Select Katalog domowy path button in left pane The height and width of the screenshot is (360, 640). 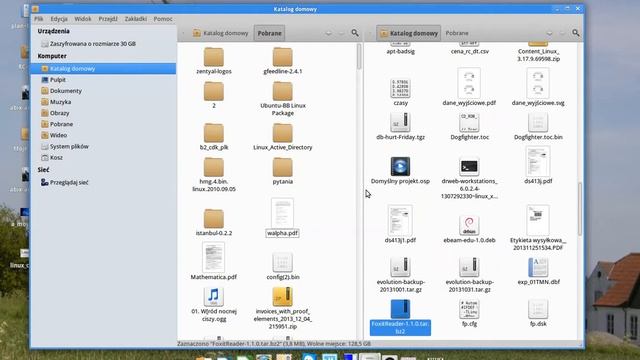point(221,33)
